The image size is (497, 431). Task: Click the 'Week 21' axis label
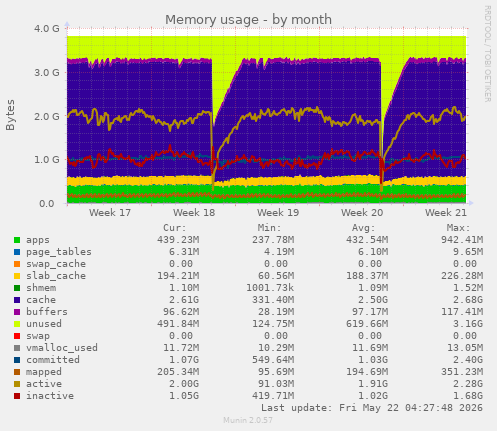(446, 213)
